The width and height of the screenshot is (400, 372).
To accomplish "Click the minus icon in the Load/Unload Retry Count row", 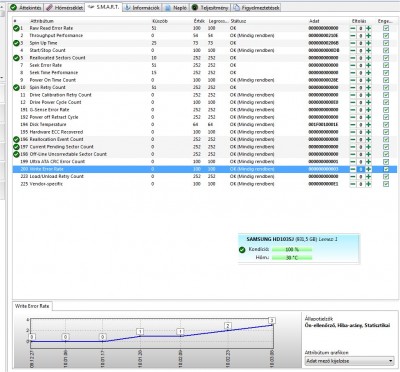I will (353, 176).
